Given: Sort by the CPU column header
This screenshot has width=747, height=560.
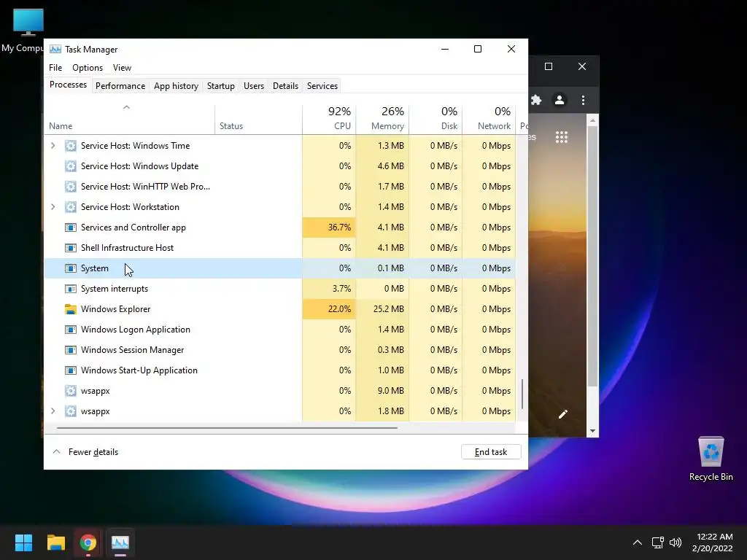Looking at the screenshot, I should tap(329, 119).
